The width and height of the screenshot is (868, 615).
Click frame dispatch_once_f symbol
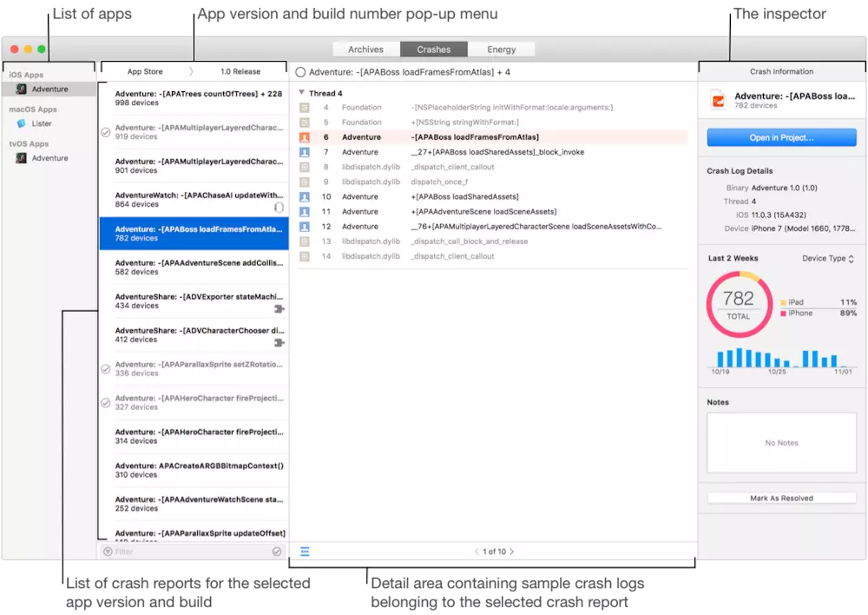439,182
